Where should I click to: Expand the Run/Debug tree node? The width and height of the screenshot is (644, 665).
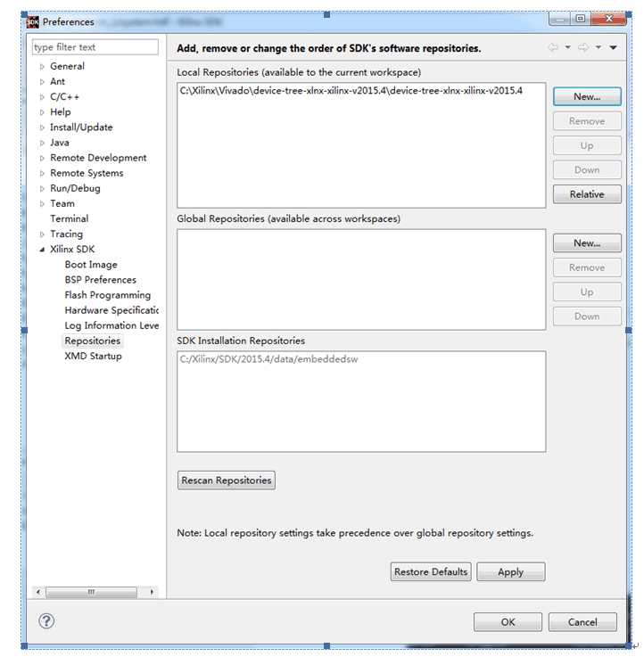[42, 188]
